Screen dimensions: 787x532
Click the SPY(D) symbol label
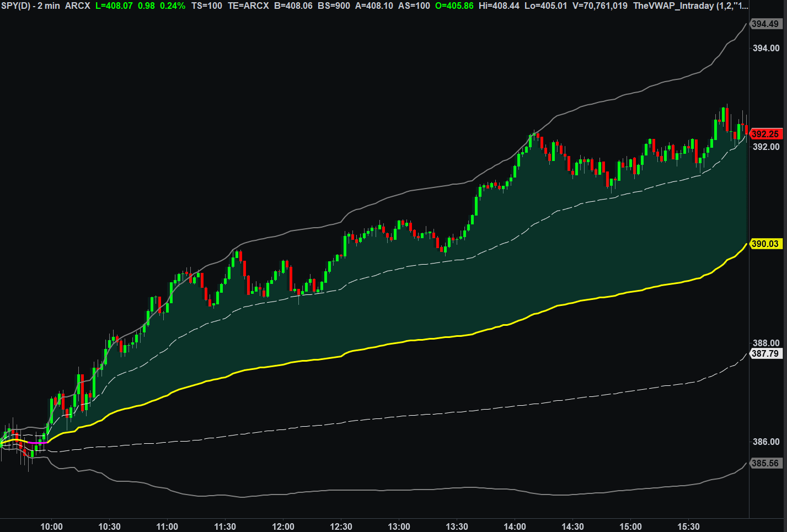15,6
